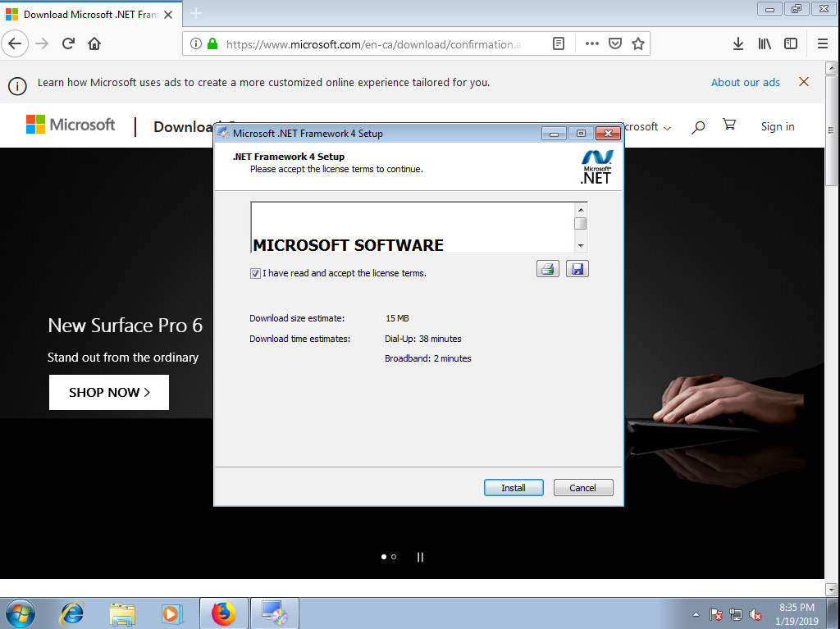Open Windows Media Player from taskbar

[171, 613]
